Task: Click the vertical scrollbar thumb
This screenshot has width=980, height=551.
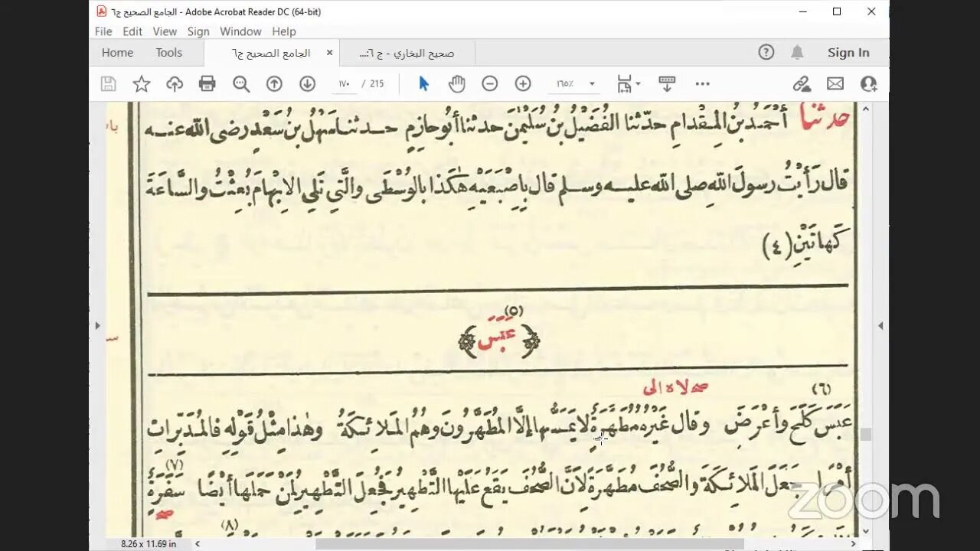Action: point(866,434)
